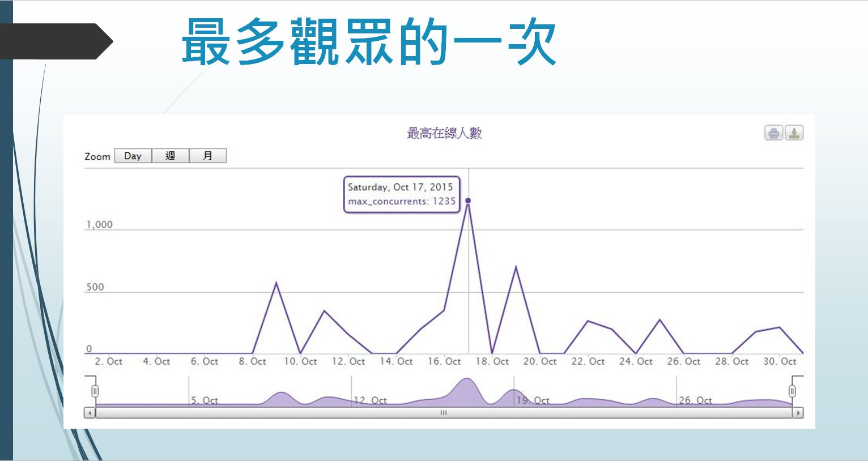The width and height of the screenshot is (868, 461).
Task: Click the scrollbar right arrow
Action: pos(798,413)
